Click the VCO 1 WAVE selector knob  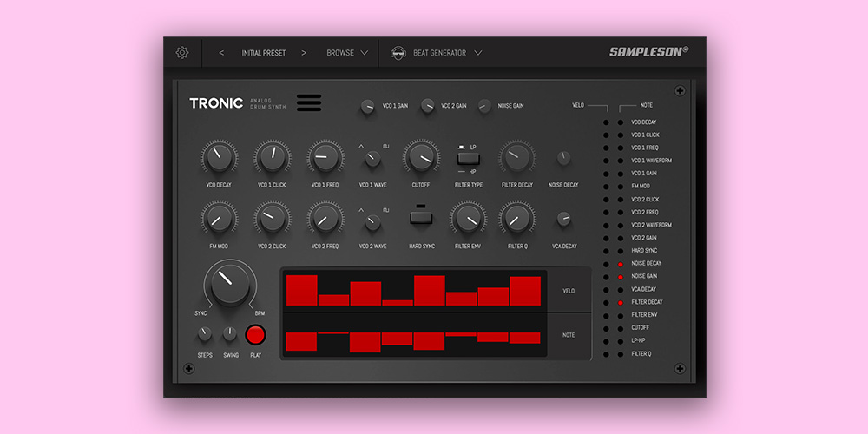(373, 159)
